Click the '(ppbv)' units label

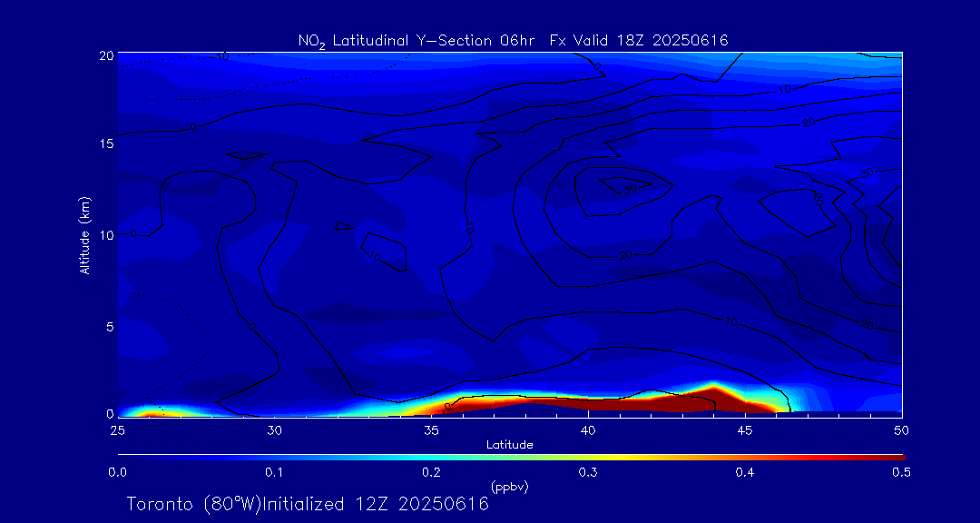(x=510, y=488)
